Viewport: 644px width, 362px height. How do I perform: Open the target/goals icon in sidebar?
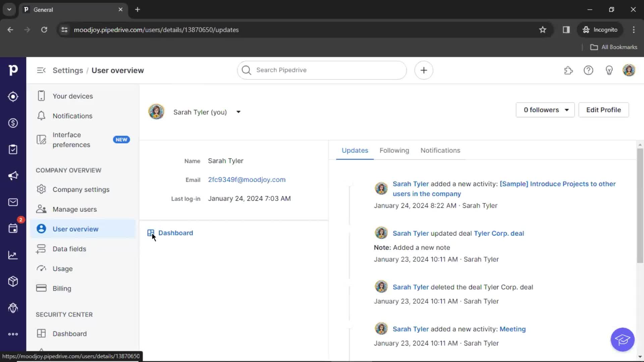tap(13, 96)
